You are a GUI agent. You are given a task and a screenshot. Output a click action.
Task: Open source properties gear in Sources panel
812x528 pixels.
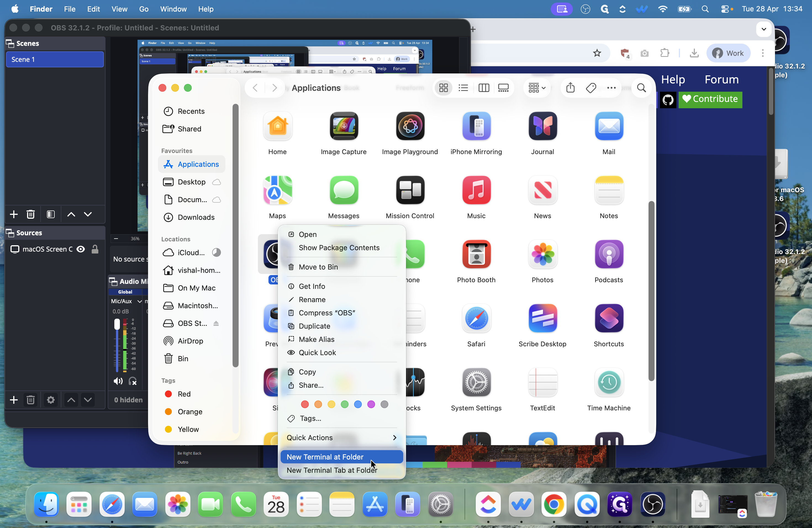click(51, 400)
